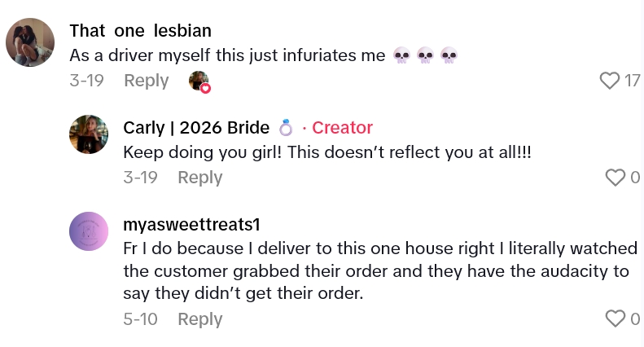Click the 5-10 date on the last comment

coord(140,318)
